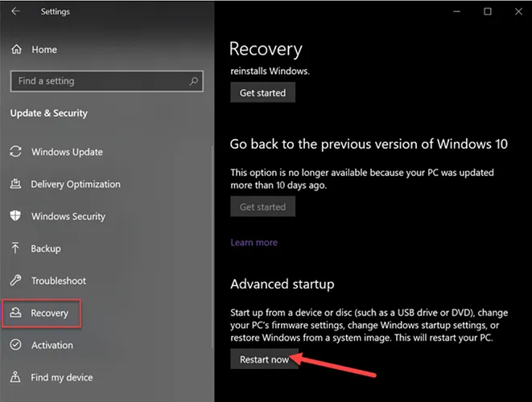Screen dimensions: 532x402
Task: Go to the Activation settings page
Action: (52, 345)
